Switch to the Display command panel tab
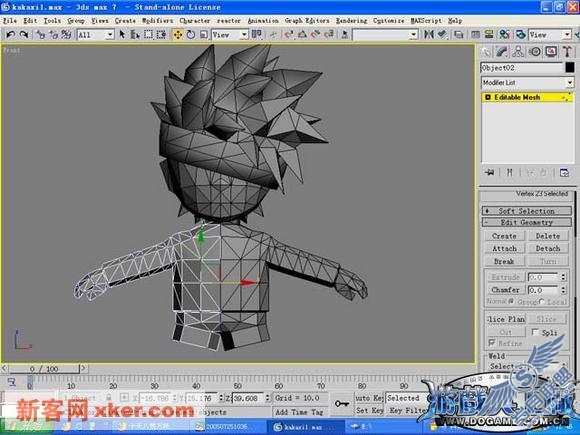 [x=551, y=51]
